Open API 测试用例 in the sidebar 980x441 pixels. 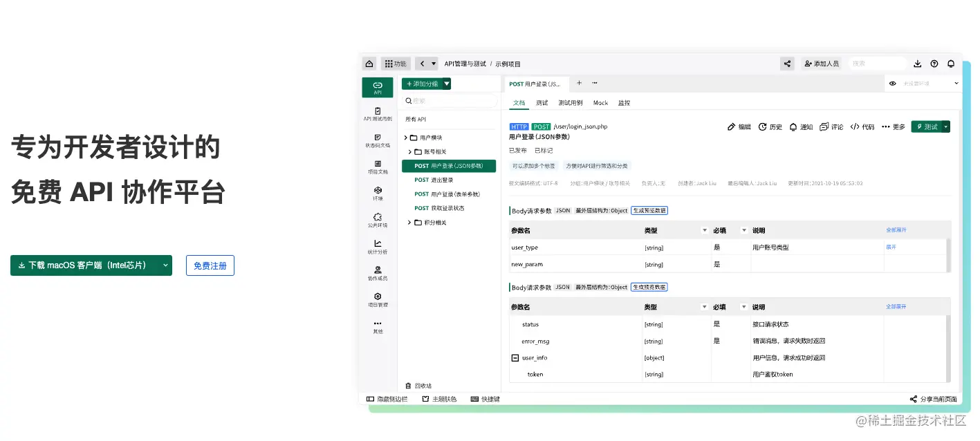pyautogui.click(x=378, y=114)
